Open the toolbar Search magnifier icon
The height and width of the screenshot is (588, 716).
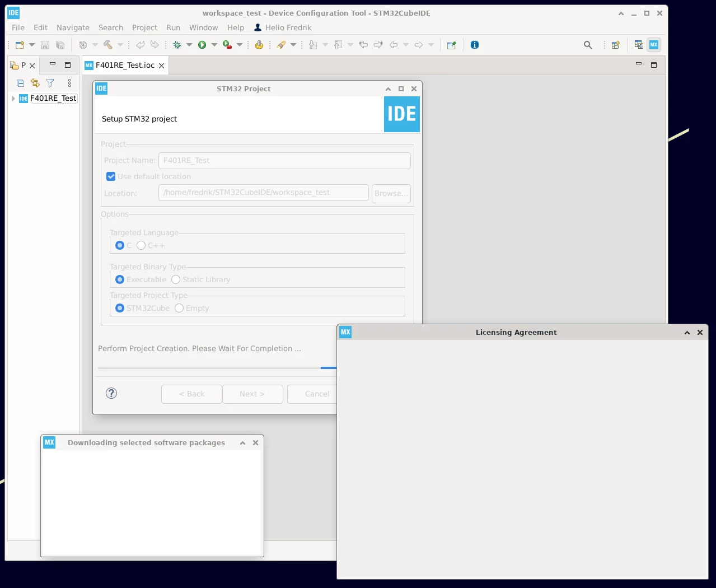[588, 45]
